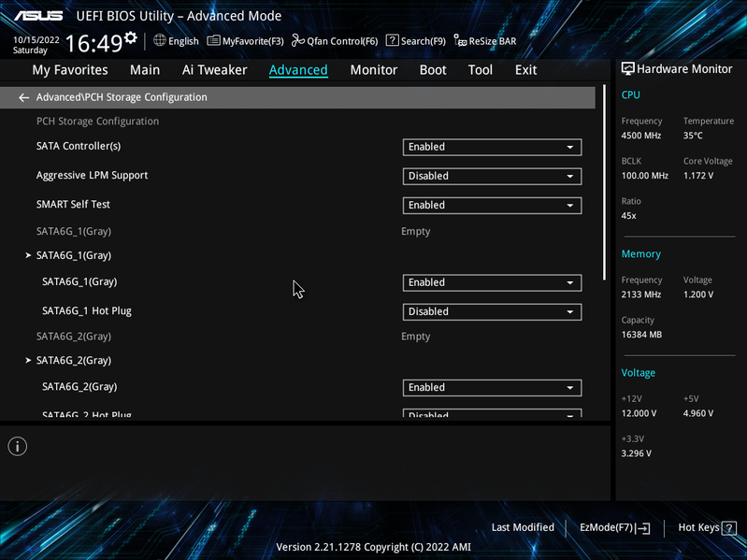Click the date 10/15/2022
This screenshot has height=560, width=747.
pyautogui.click(x=36, y=40)
